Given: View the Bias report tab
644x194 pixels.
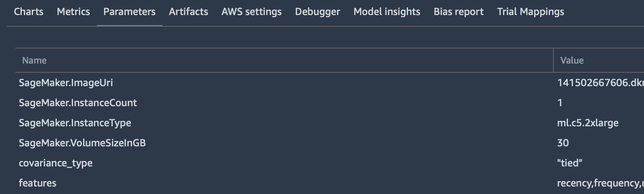Looking at the screenshot, I should [x=459, y=12].
